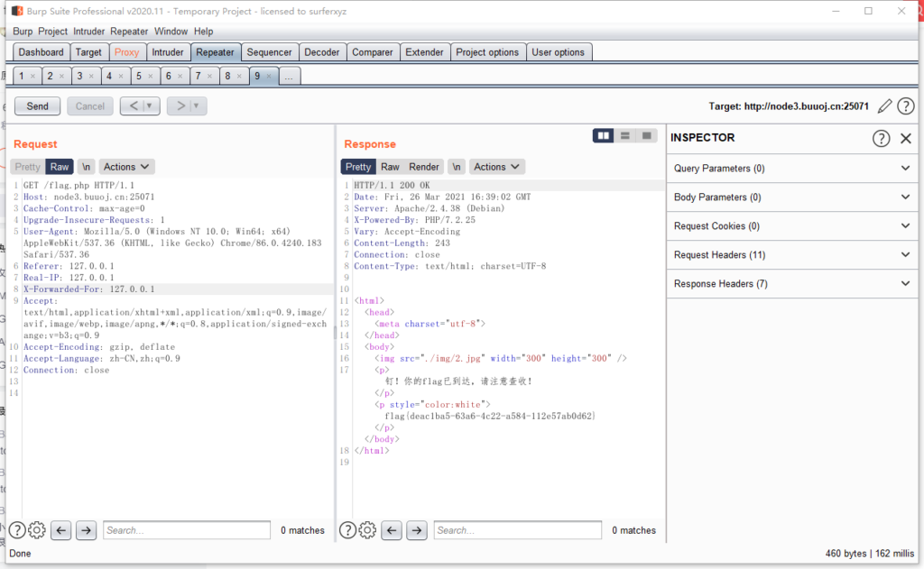Click the edit target pencil icon
The width and height of the screenshot is (924, 569).
[884, 106]
